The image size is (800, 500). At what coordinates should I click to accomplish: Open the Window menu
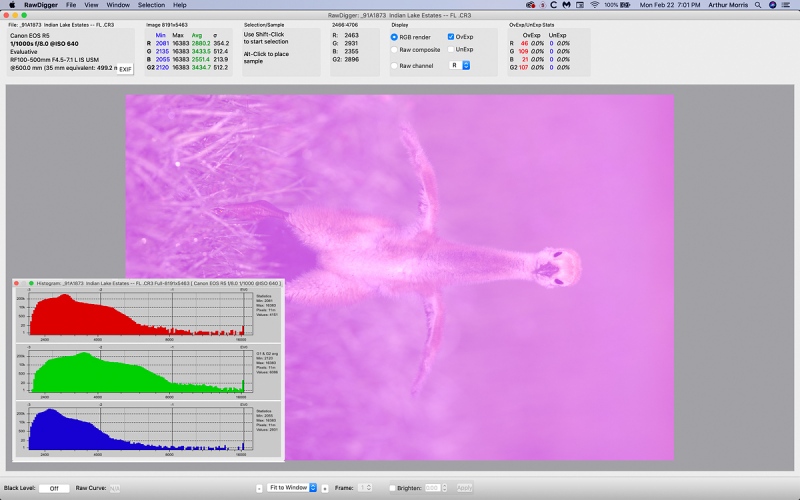click(118, 5)
